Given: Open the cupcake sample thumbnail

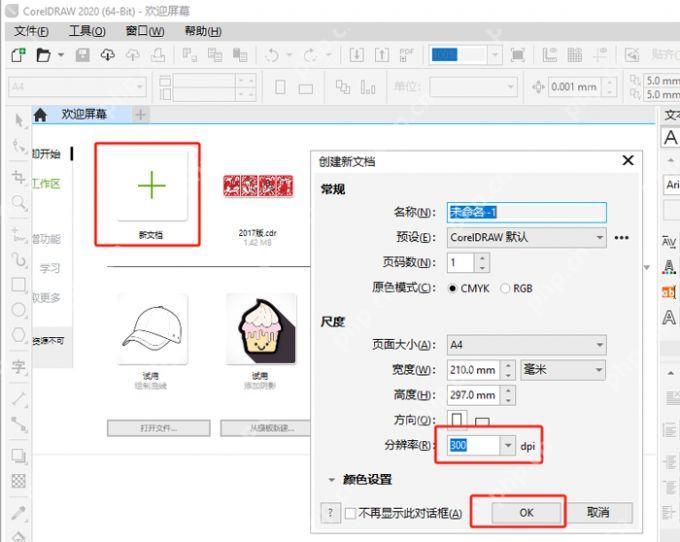Looking at the screenshot, I should pos(261,330).
